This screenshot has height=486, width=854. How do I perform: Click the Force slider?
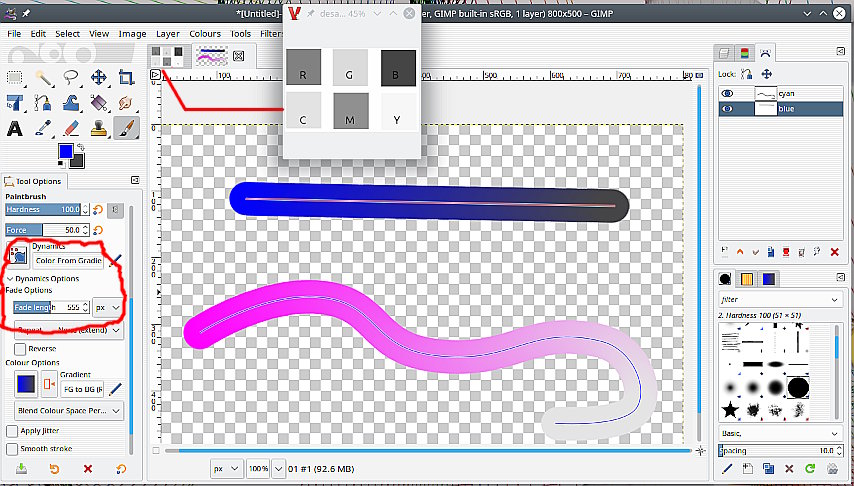click(43, 230)
